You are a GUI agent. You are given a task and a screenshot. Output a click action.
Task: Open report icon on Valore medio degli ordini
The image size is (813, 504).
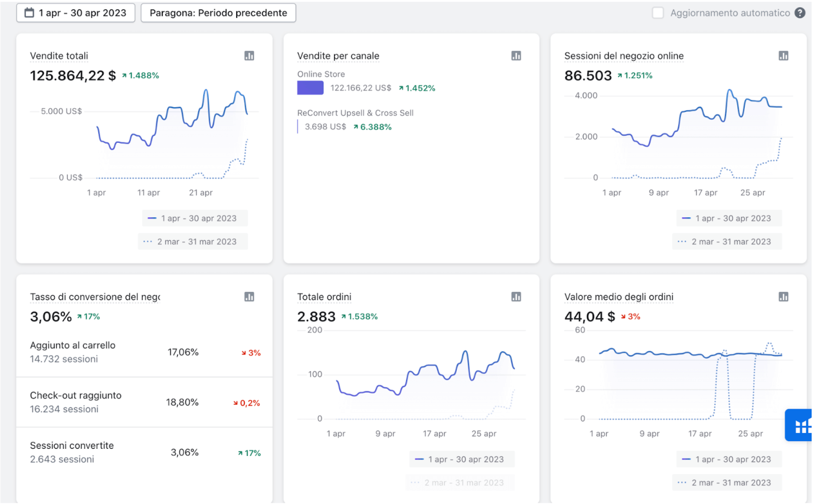pos(783,296)
